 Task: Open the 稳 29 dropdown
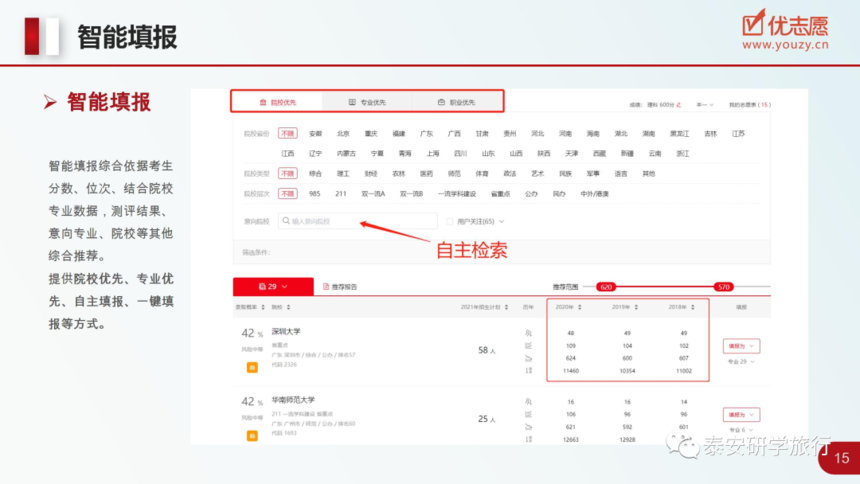coord(273,286)
